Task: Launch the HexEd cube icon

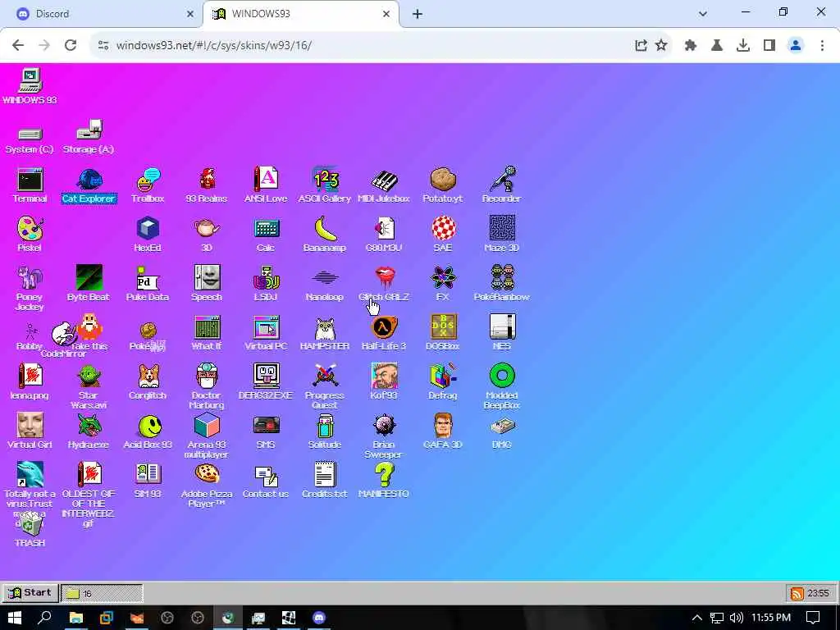Action: 148,230
